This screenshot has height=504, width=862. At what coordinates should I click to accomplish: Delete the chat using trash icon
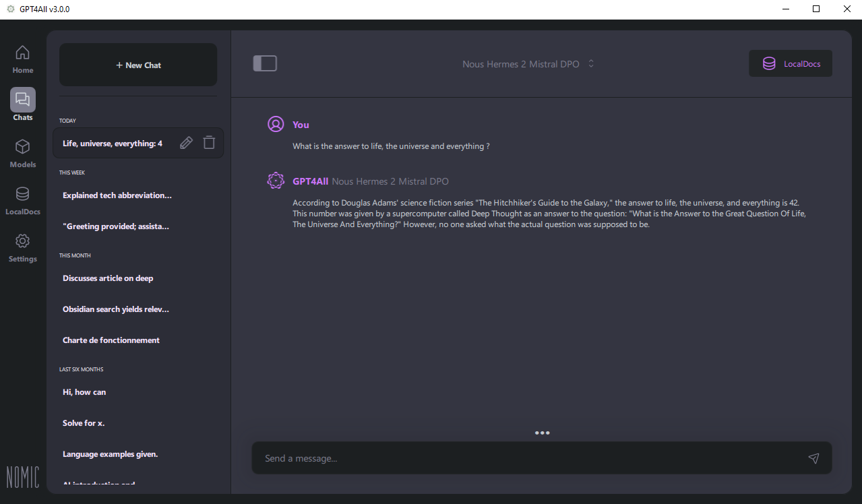pyautogui.click(x=209, y=143)
